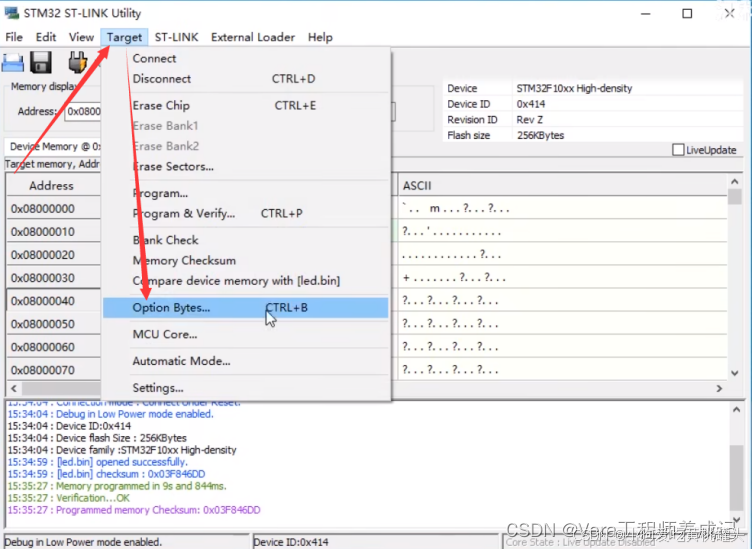Select Erase Chip menu entry
The height and width of the screenshot is (549, 752).
point(246,105)
